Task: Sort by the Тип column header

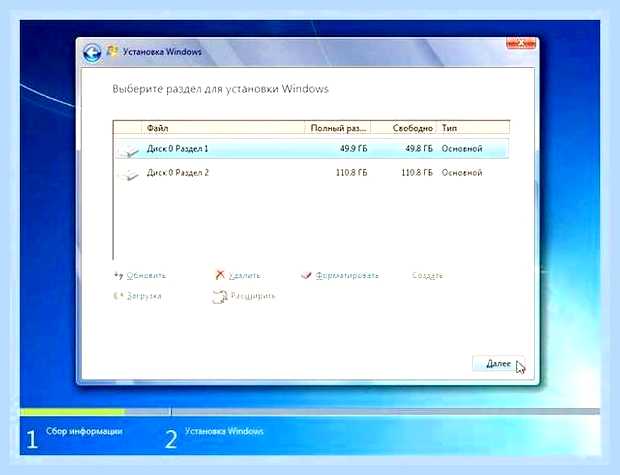Action: coord(473,128)
